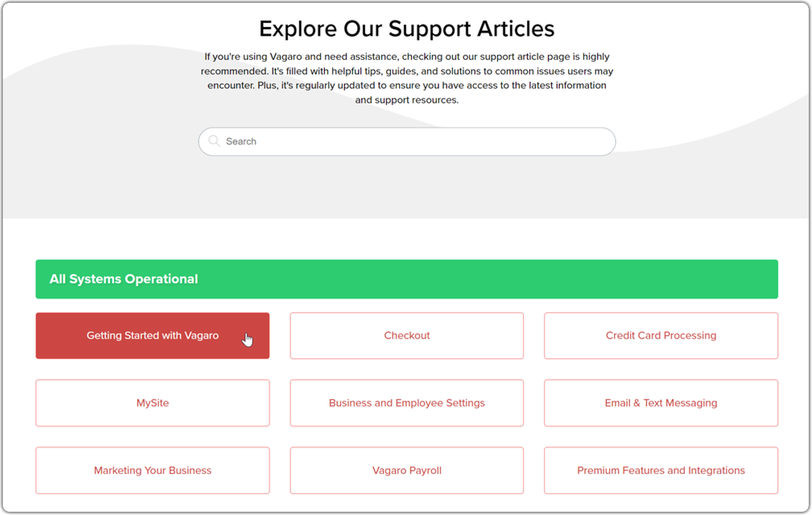The height and width of the screenshot is (515, 812).
Task: Open Business and Employee Settings category
Action: pyautogui.click(x=407, y=403)
